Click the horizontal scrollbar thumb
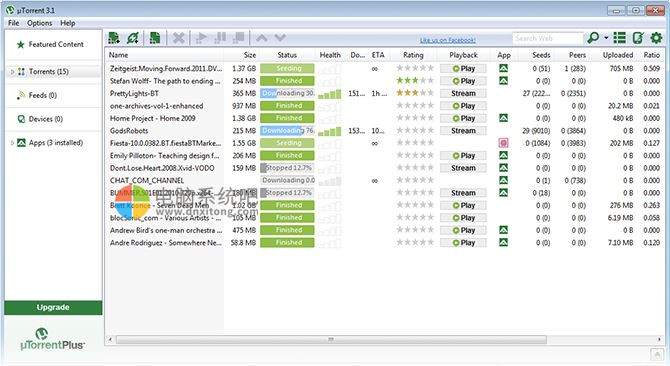Viewport: 670px width, 366px height. coord(331,340)
